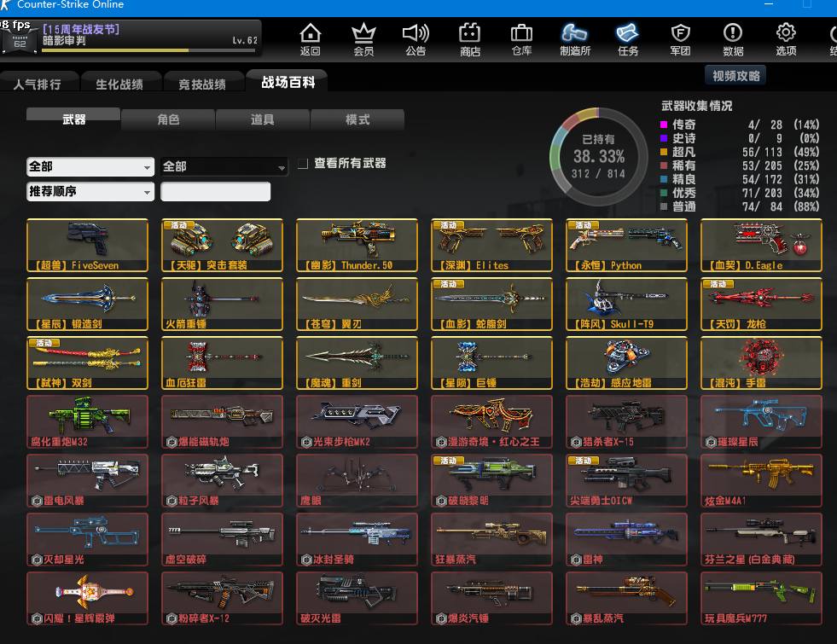Switch to the 模式 category tab
This screenshot has height=644, width=837.
coord(357,119)
